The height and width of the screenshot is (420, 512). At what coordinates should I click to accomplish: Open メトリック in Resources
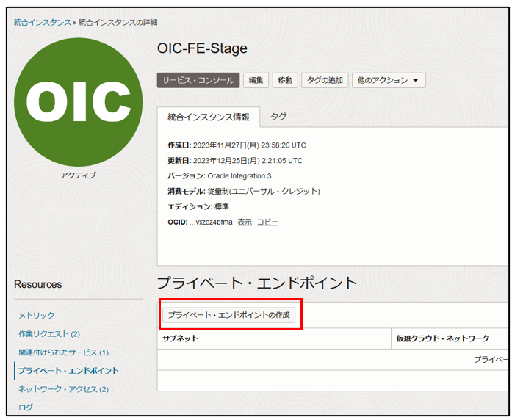coord(37,315)
